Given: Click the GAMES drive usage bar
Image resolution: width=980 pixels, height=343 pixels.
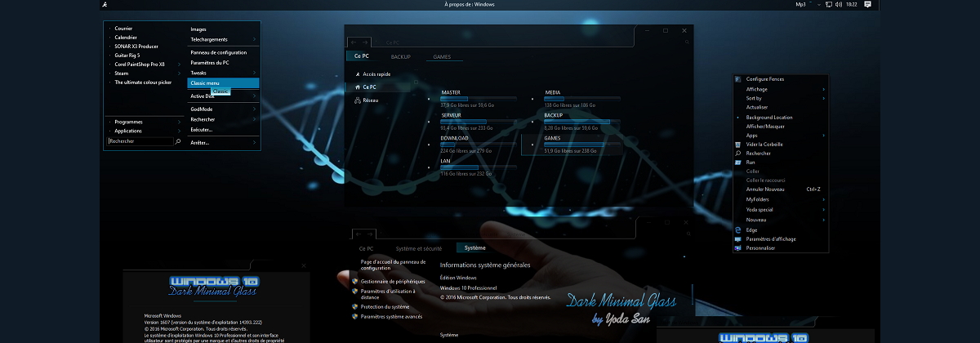Looking at the screenshot, I should tap(582, 145).
